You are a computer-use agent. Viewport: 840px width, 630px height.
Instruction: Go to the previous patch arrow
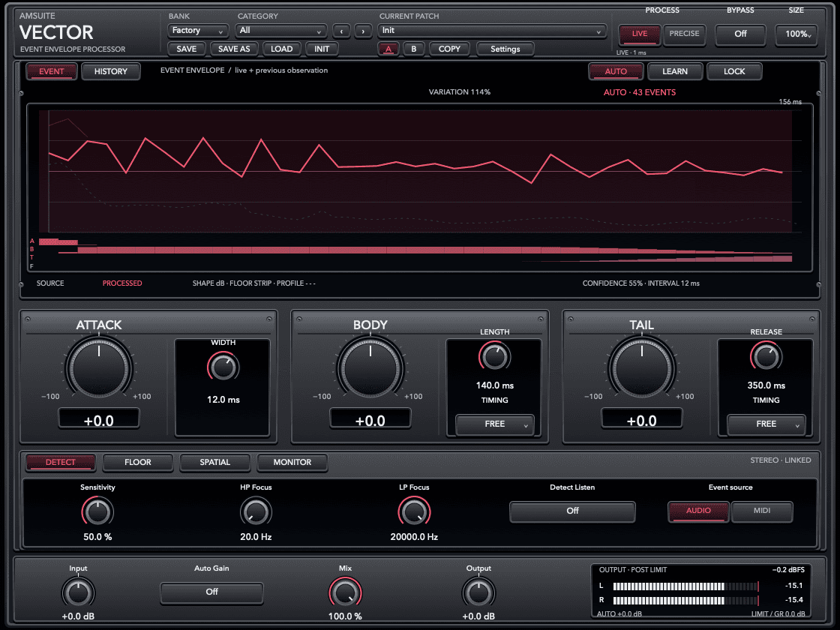click(x=341, y=31)
